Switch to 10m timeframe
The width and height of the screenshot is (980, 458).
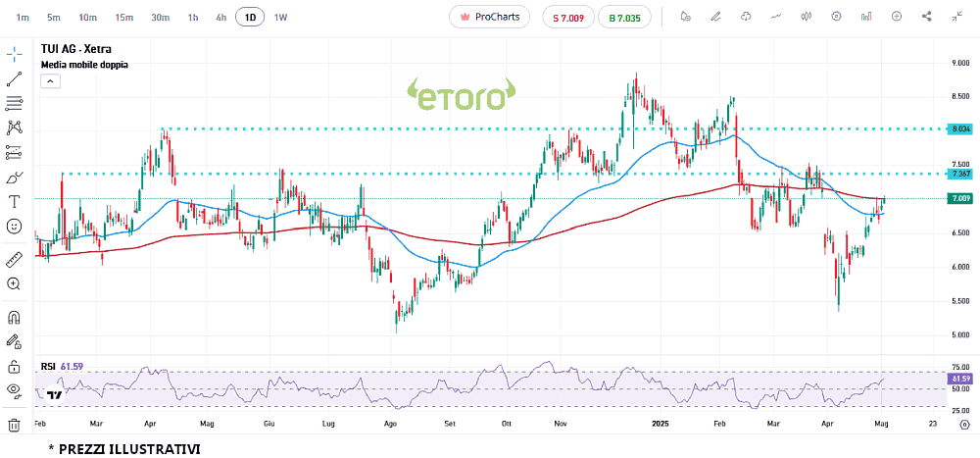tap(87, 18)
